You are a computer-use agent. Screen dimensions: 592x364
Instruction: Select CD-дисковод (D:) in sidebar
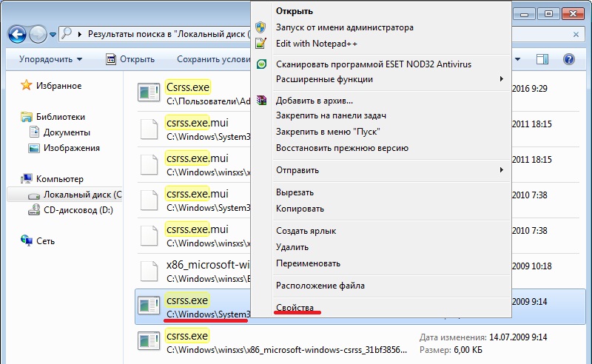[78, 210]
